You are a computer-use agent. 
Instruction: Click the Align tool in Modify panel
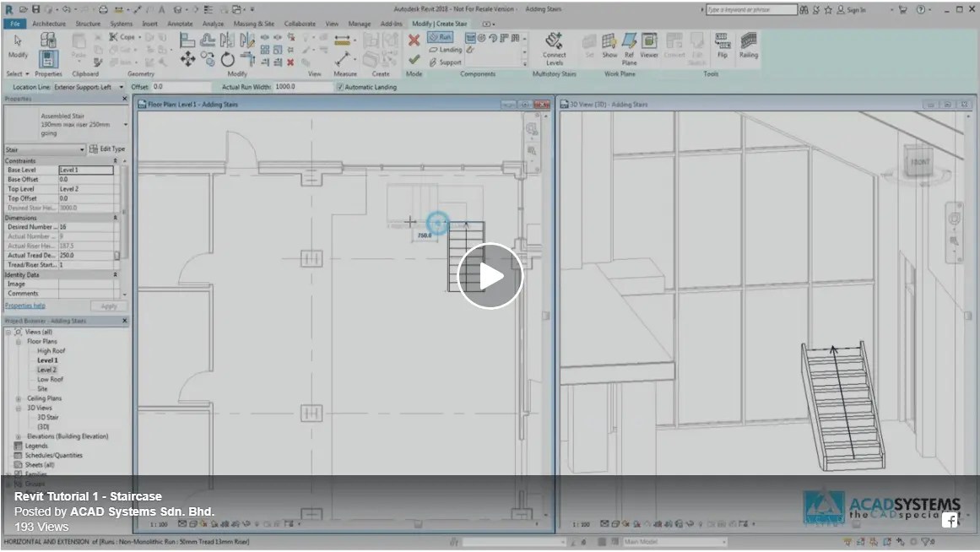pyautogui.click(x=187, y=40)
